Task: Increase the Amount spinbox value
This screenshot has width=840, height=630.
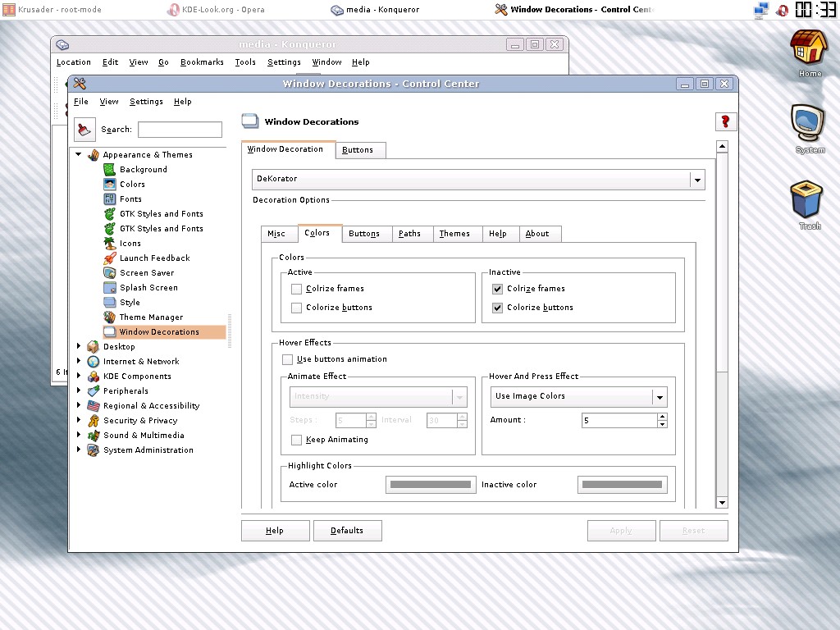Action: coord(663,417)
